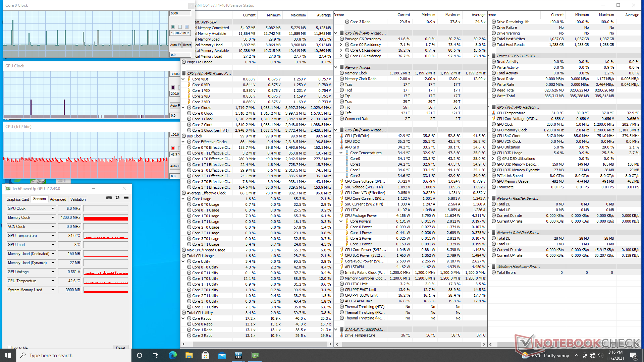
Task: Click the Auto Fit button in CPU (Tctl/Tdie) graph
Action: coord(175,166)
